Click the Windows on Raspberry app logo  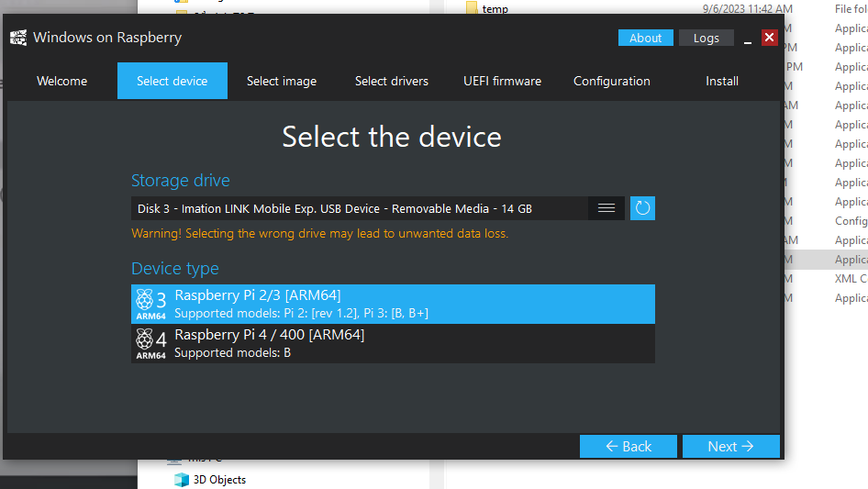pos(18,38)
